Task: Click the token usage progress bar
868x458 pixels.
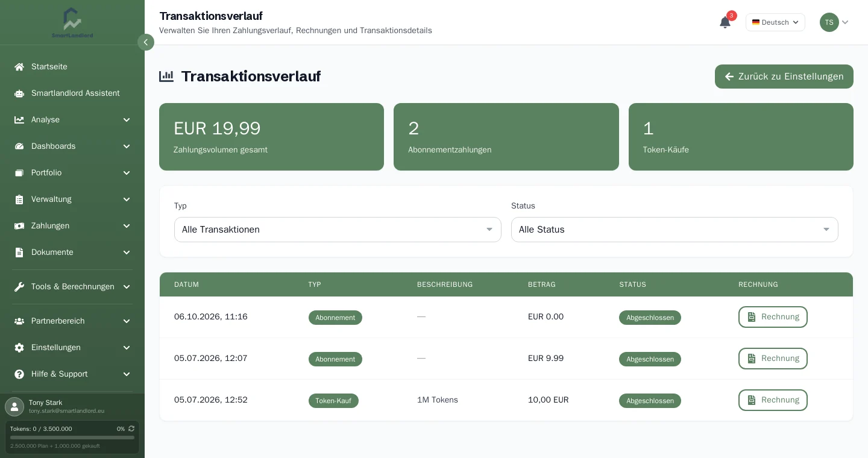Action: click(72, 438)
